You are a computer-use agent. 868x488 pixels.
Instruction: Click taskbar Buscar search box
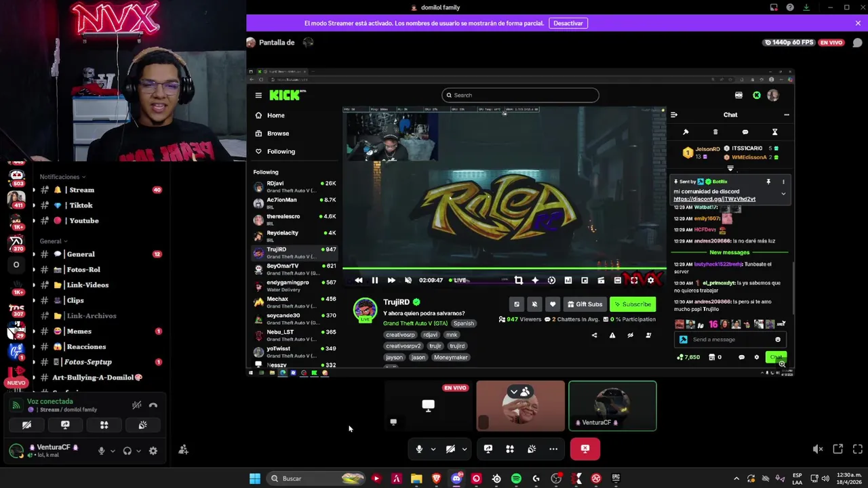pyautogui.click(x=315, y=479)
